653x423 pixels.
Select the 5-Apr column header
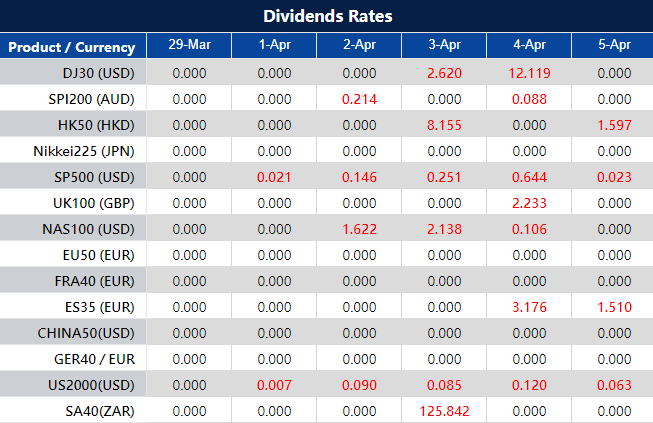click(613, 46)
